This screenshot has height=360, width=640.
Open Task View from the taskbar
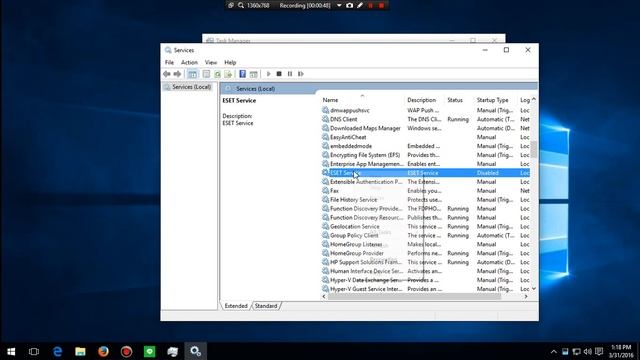34,351
